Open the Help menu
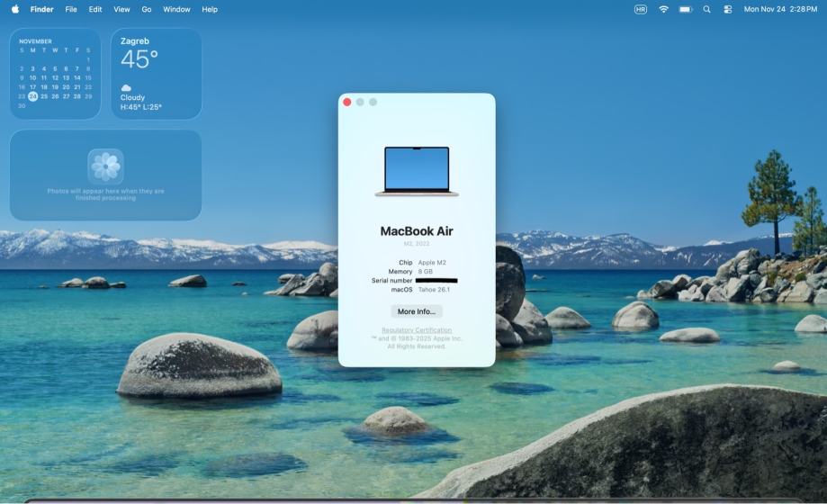Image resolution: width=827 pixels, height=504 pixels. pos(210,9)
